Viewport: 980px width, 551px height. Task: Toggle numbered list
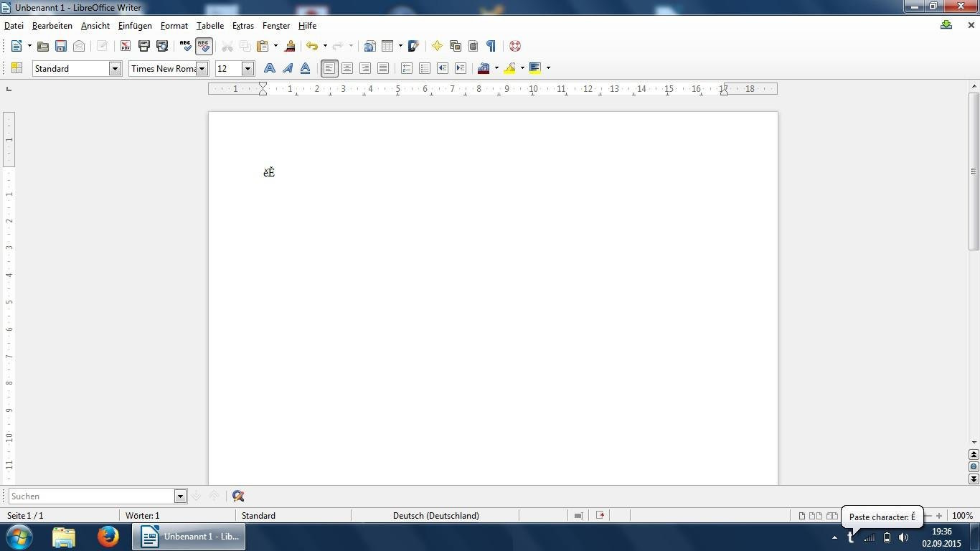407,68
